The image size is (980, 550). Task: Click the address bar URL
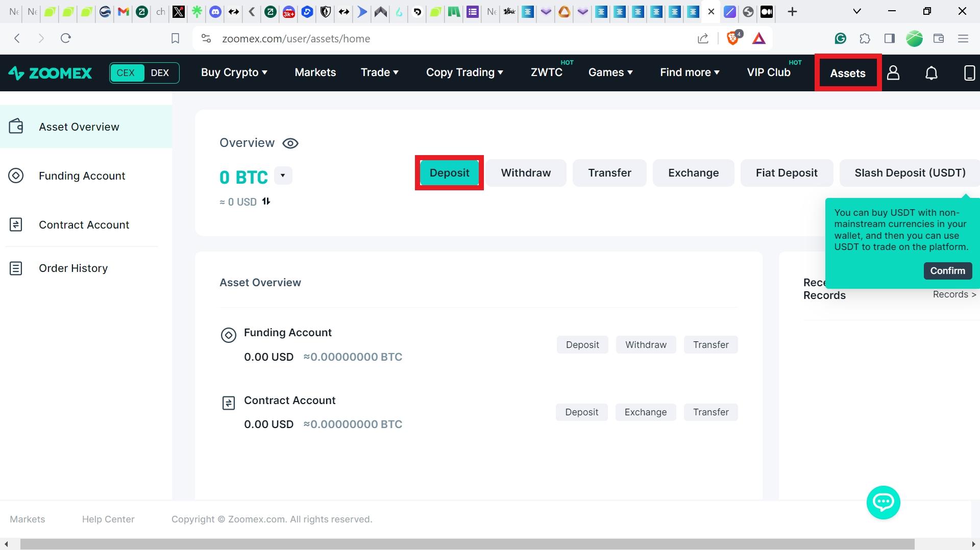(296, 39)
